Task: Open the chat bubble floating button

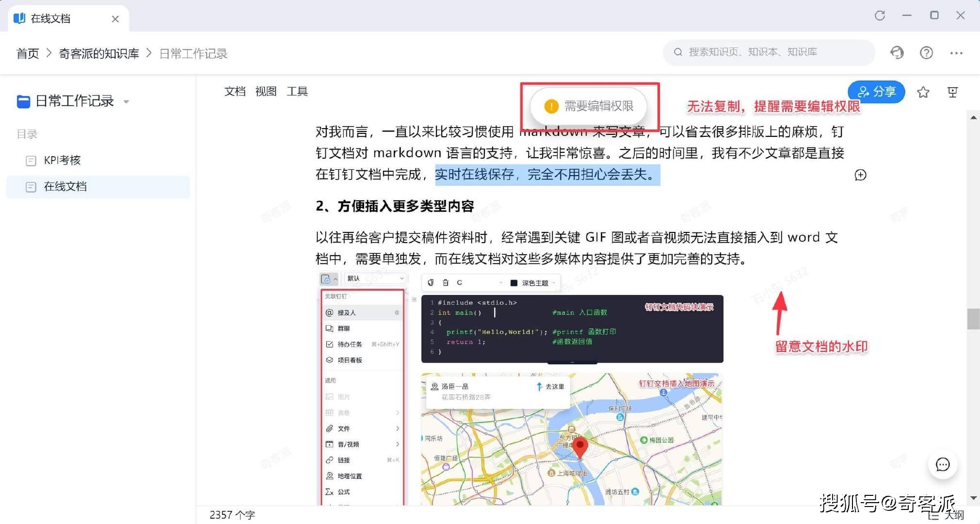Action: point(942,464)
